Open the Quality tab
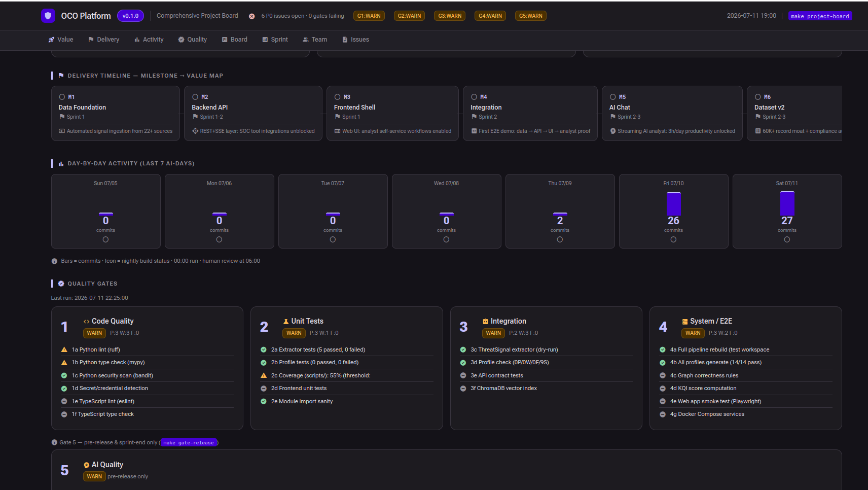This screenshot has height=490, width=868. (192, 40)
